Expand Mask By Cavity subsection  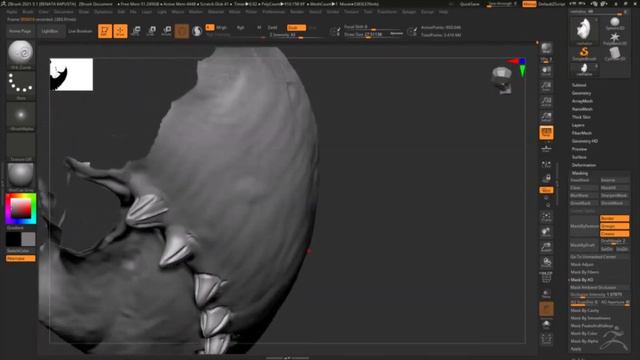pyautogui.click(x=584, y=310)
